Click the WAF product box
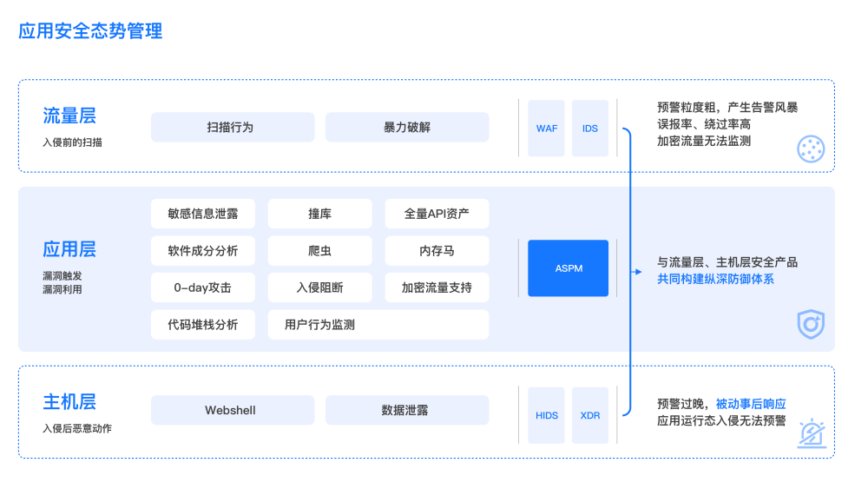The height and width of the screenshot is (489, 868). pos(547,129)
